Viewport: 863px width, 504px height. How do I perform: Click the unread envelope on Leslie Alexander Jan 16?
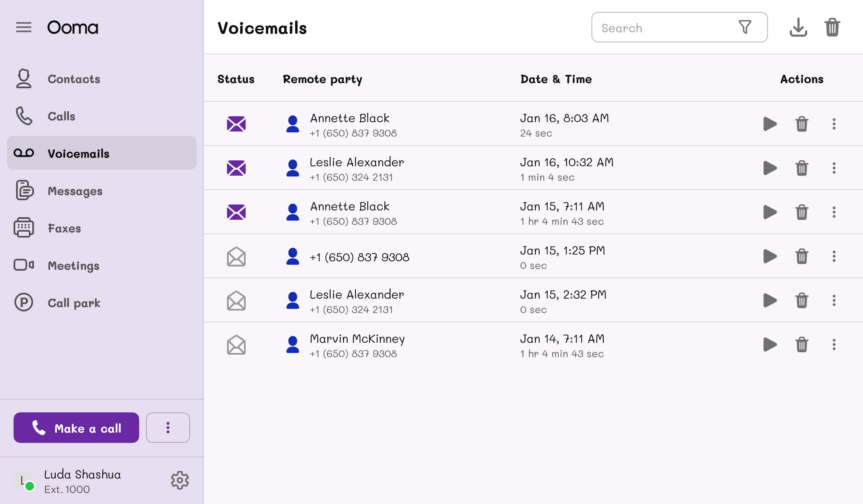coord(236,168)
